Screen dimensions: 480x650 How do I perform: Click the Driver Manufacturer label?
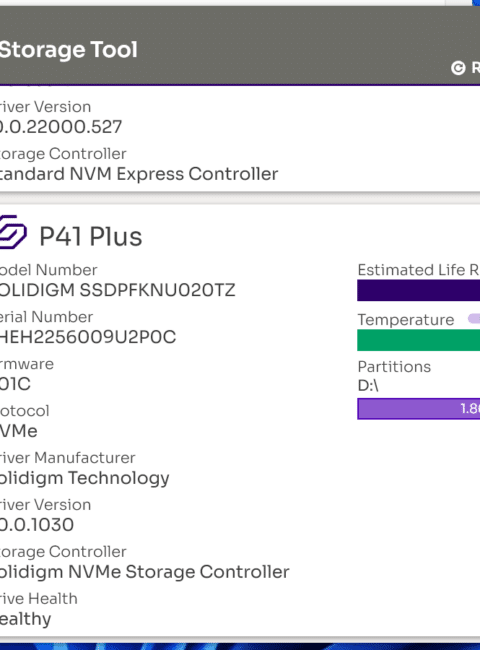68,458
